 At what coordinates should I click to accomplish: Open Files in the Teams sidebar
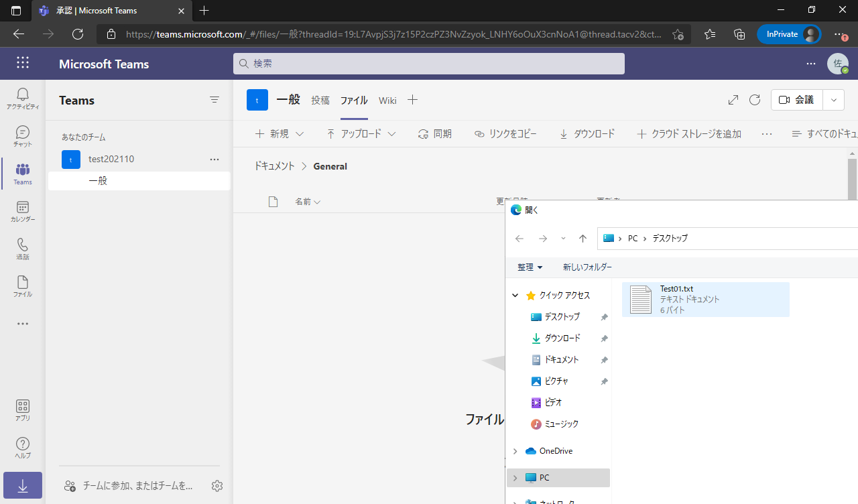click(x=23, y=286)
